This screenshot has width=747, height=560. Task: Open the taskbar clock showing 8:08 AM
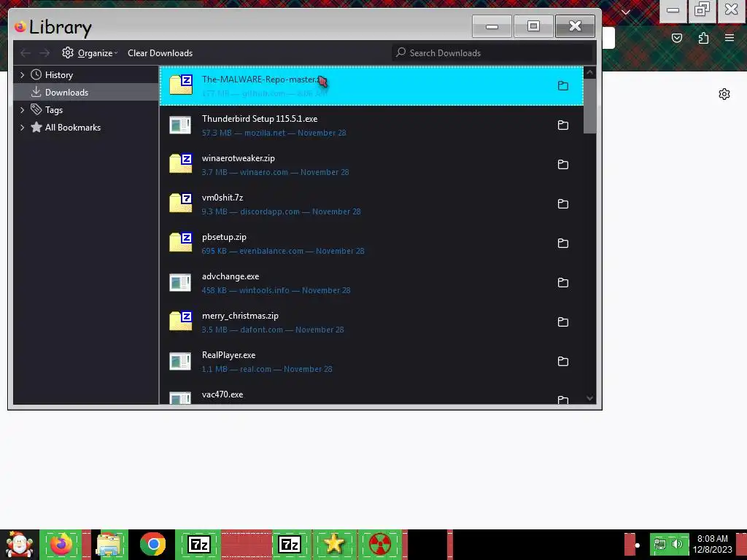click(712, 544)
